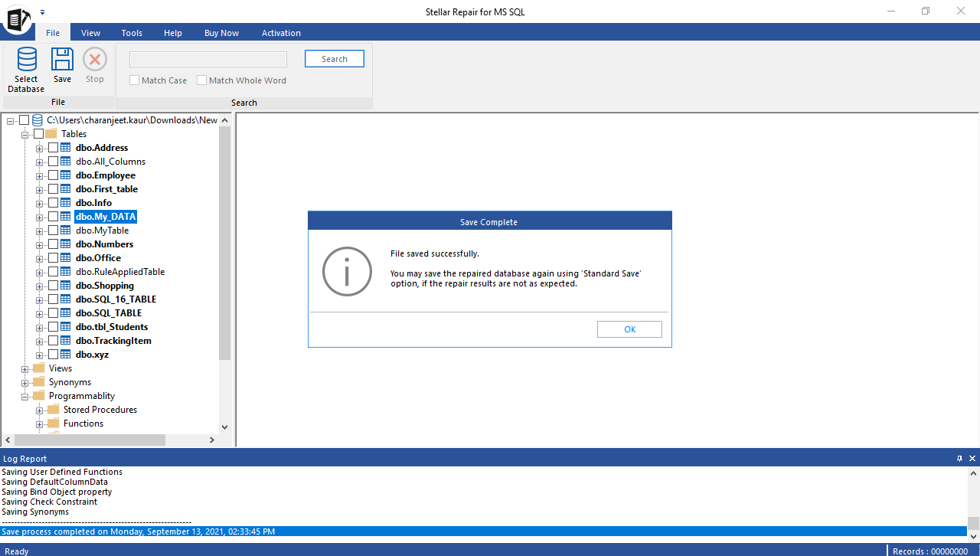This screenshot has height=556, width=980.
Task: Click the Select Database icon
Action: click(x=27, y=59)
